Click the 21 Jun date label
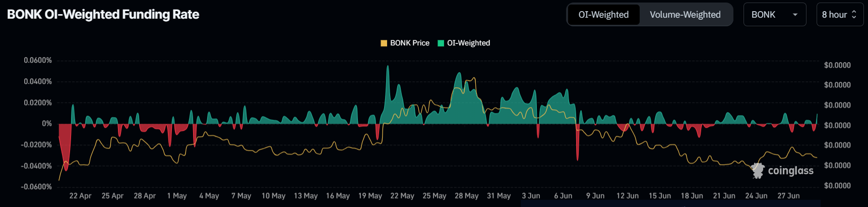Viewport: 868px width, 207px height. point(724,196)
